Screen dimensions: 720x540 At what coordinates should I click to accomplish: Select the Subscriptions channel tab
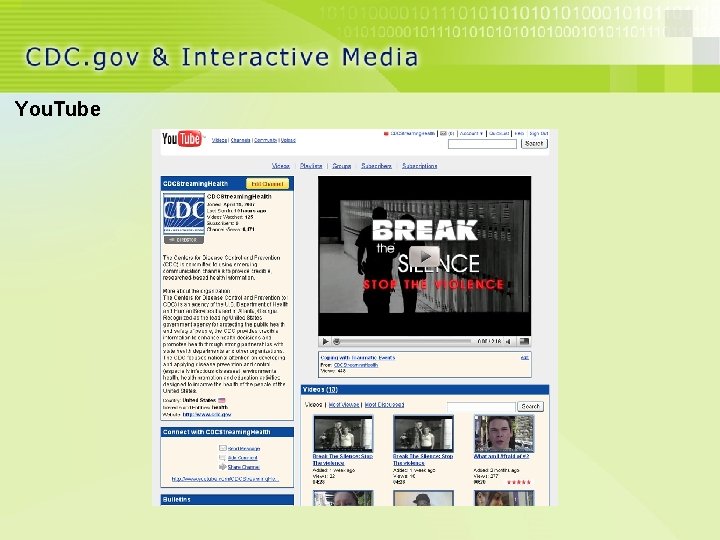(419, 166)
